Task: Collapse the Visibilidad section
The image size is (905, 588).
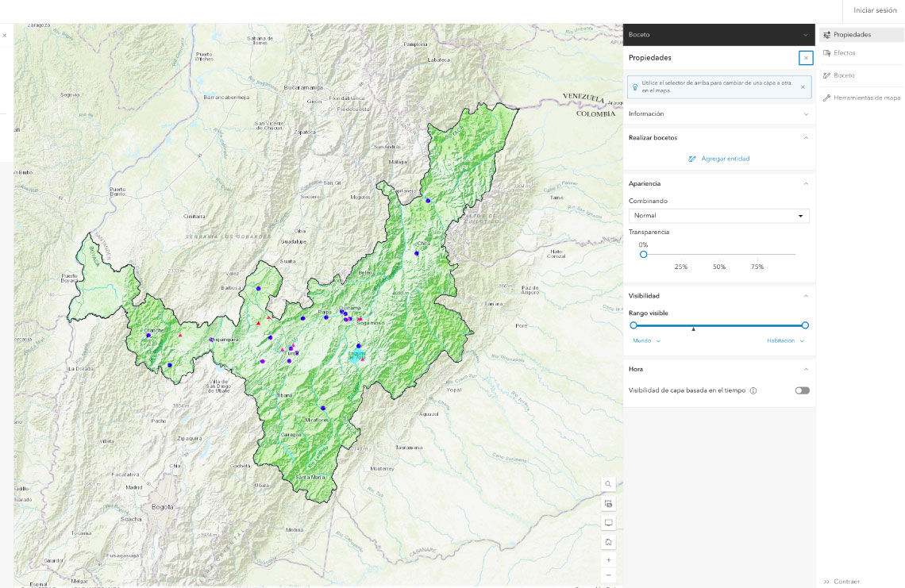Action: coord(806,296)
